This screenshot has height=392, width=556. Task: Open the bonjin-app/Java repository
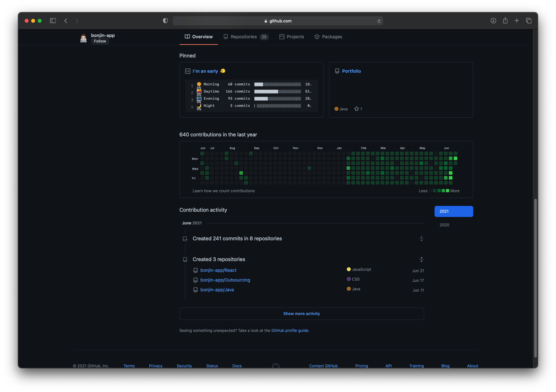[x=217, y=290]
